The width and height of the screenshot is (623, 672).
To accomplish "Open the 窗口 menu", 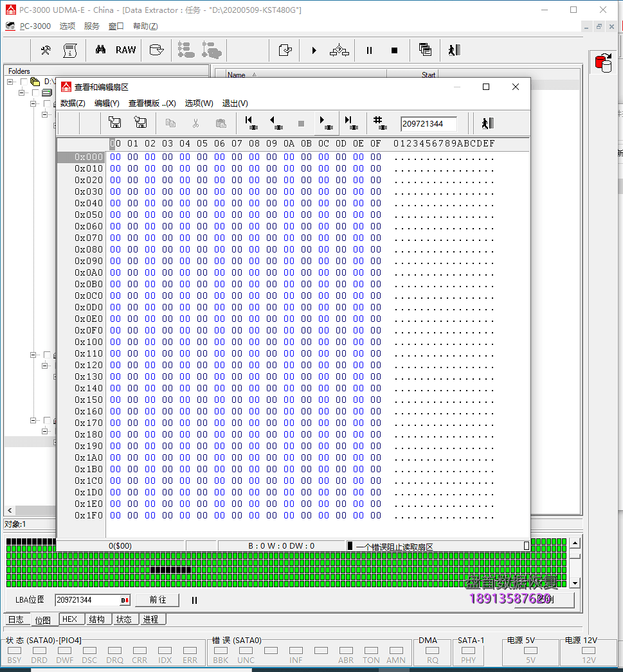I will pyautogui.click(x=116, y=26).
